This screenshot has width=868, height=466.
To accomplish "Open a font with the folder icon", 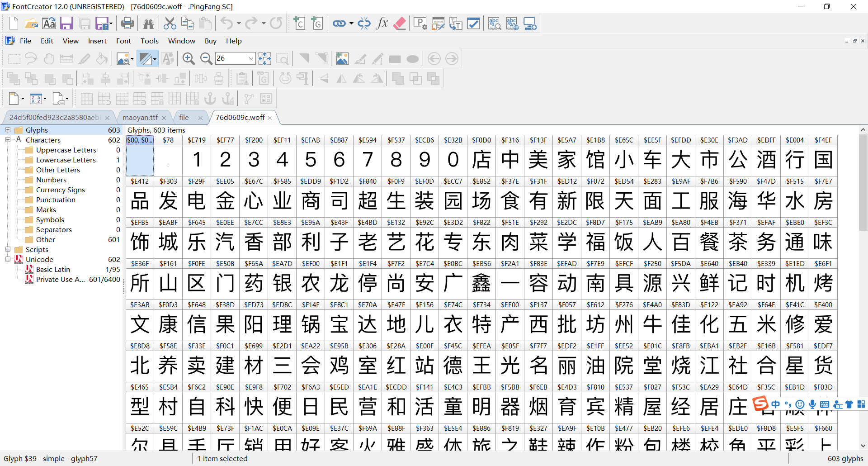I will 31,23.
